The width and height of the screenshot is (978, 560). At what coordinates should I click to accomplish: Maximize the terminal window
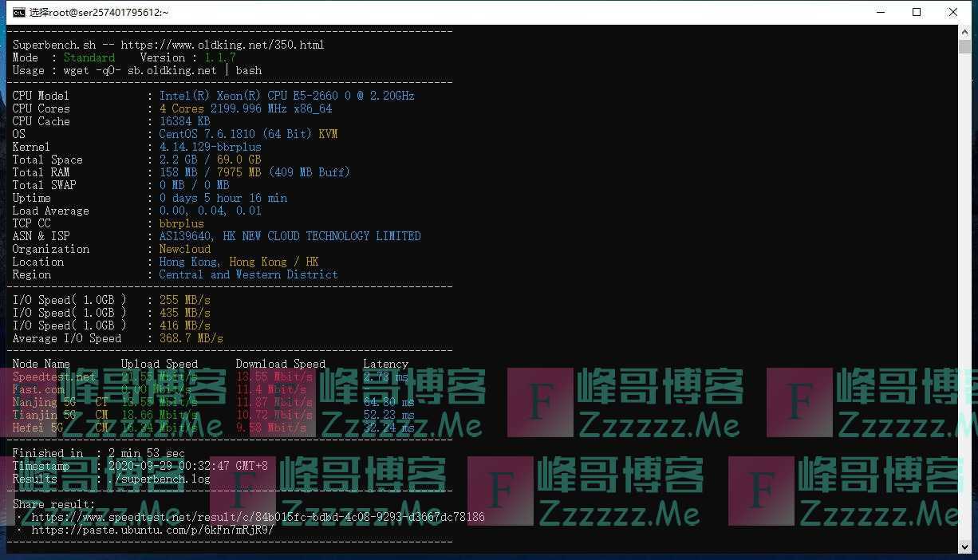click(x=917, y=12)
